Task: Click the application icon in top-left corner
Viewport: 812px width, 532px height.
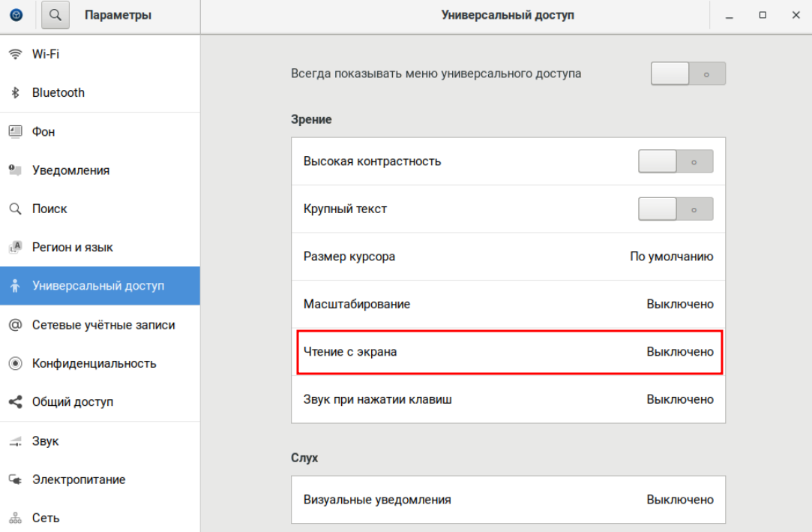Action: pyautogui.click(x=16, y=15)
